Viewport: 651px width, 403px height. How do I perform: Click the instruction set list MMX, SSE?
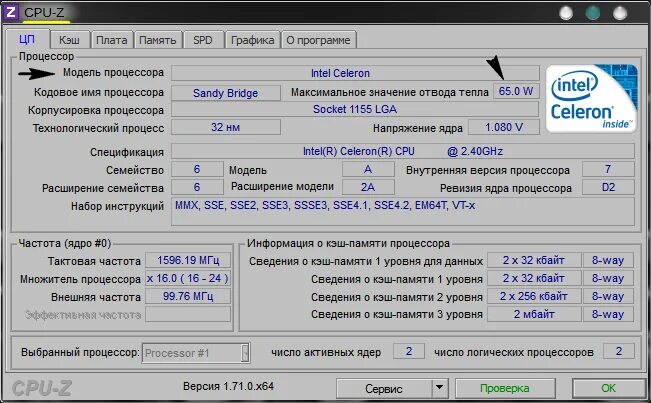point(403,211)
